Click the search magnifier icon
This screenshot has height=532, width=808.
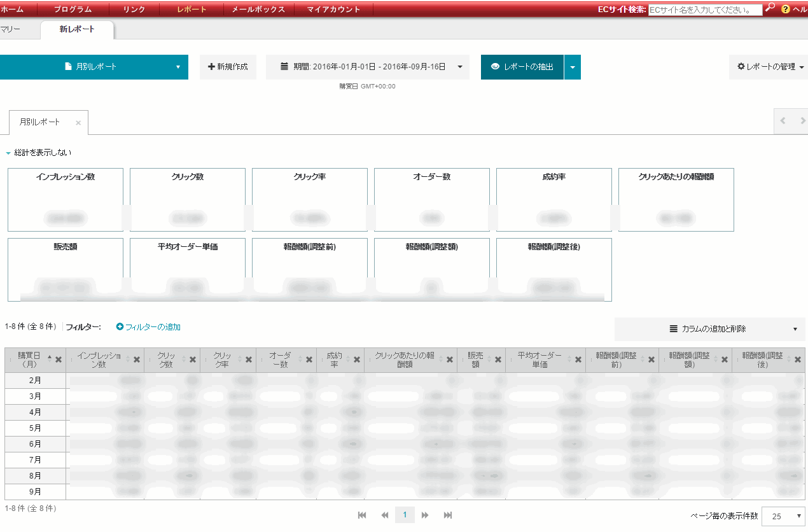tap(770, 8)
